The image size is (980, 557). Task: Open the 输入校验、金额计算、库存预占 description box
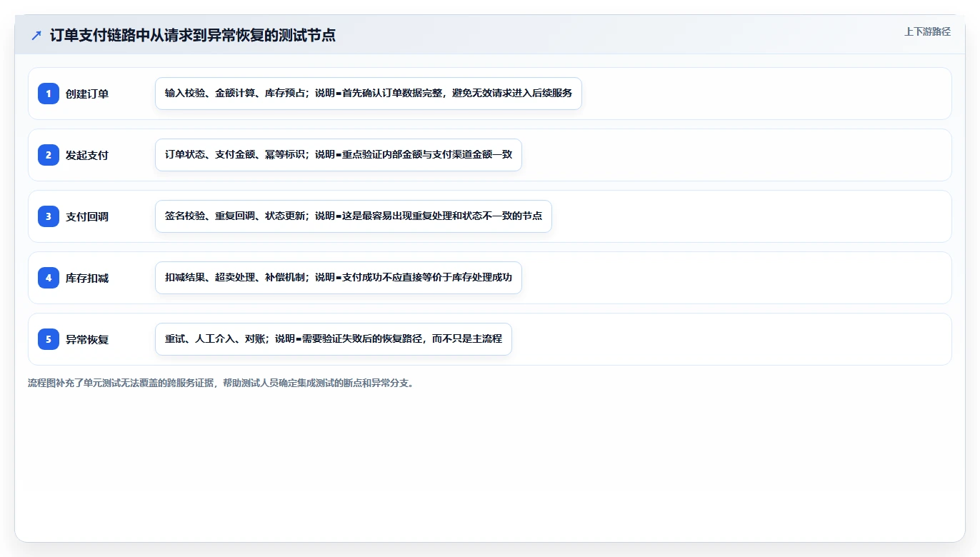(369, 94)
